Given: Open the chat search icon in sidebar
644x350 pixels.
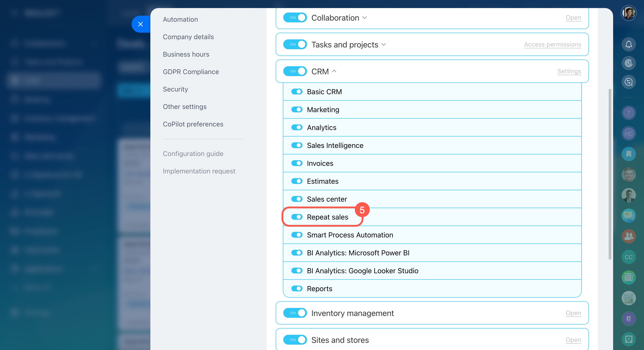Looking at the screenshot, I should tap(629, 82).
